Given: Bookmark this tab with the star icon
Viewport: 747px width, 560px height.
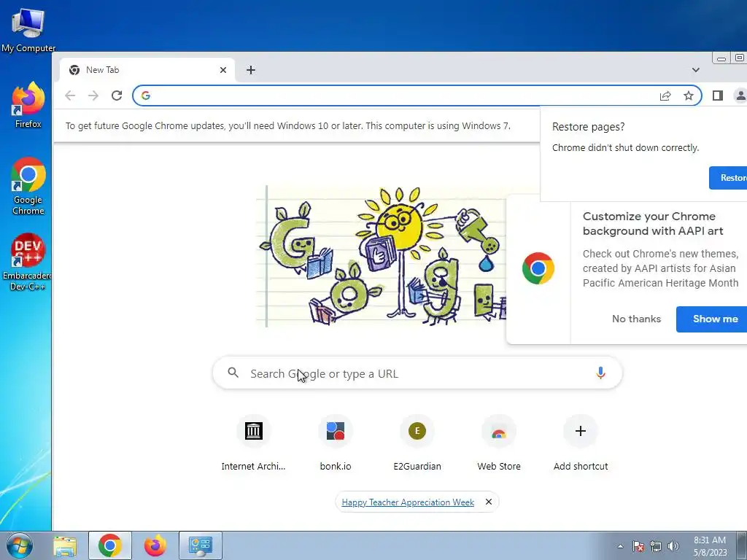Looking at the screenshot, I should 689,96.
